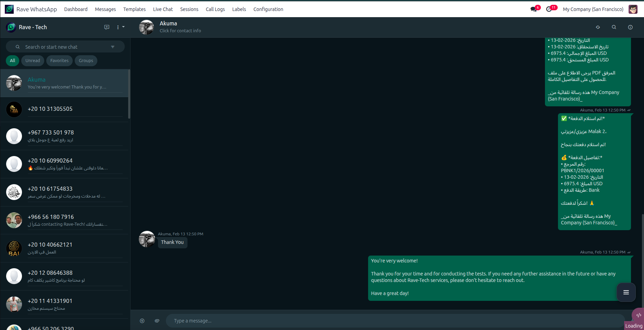Image resolution: width=644 pixels, height=330 pixels.
Task: Open the three-dot menu next to Rave - Tech
Action: click(x=118, y=27)
